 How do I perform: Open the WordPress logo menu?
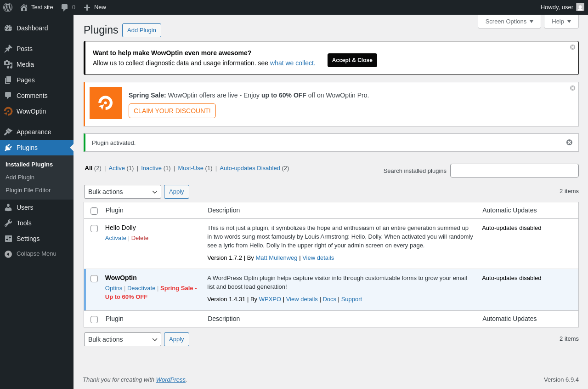[8, 7]
